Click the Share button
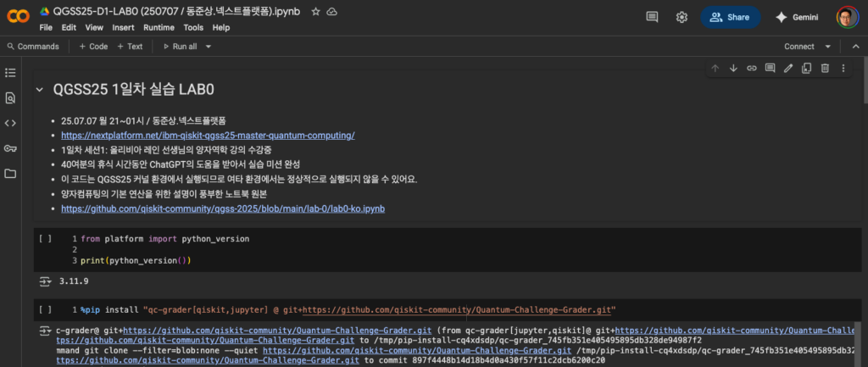The height and width of the screenshot is (367, 868). click(730, 17)
